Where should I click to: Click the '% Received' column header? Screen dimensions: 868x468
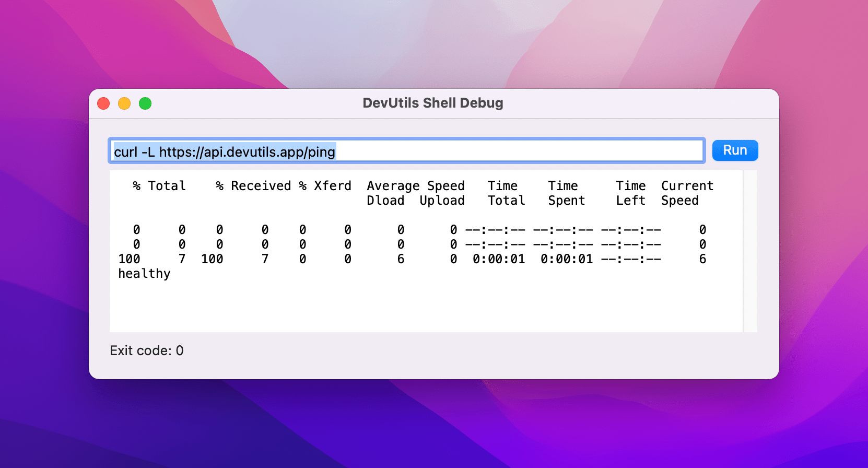point(253,186)
